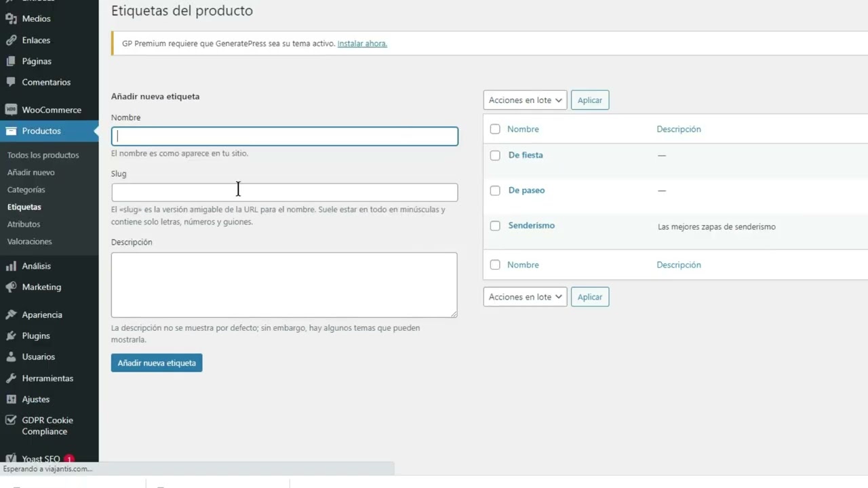Click the WooCommerce logo icon
Viewport: 868px width, 488px height.
11,110
